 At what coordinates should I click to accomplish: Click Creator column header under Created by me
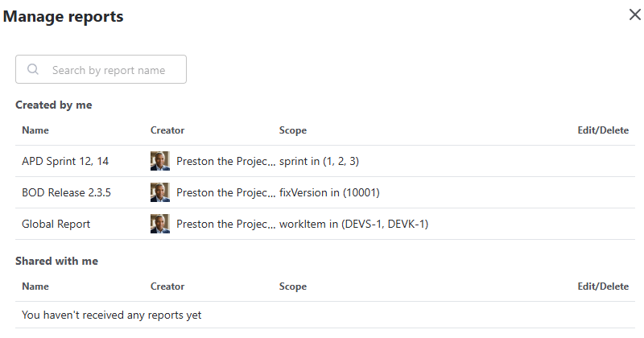click(167, 130)
